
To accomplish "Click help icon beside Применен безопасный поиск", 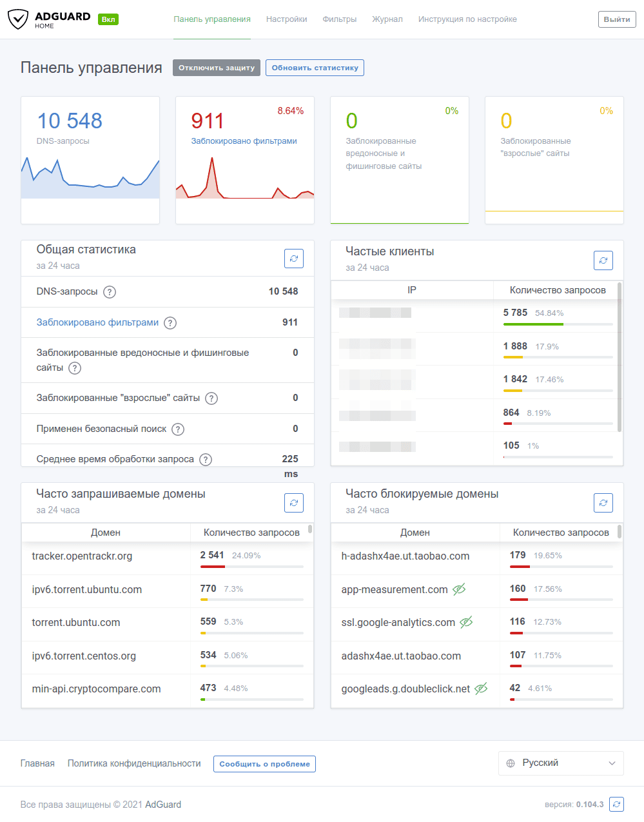I will [178, 429].
